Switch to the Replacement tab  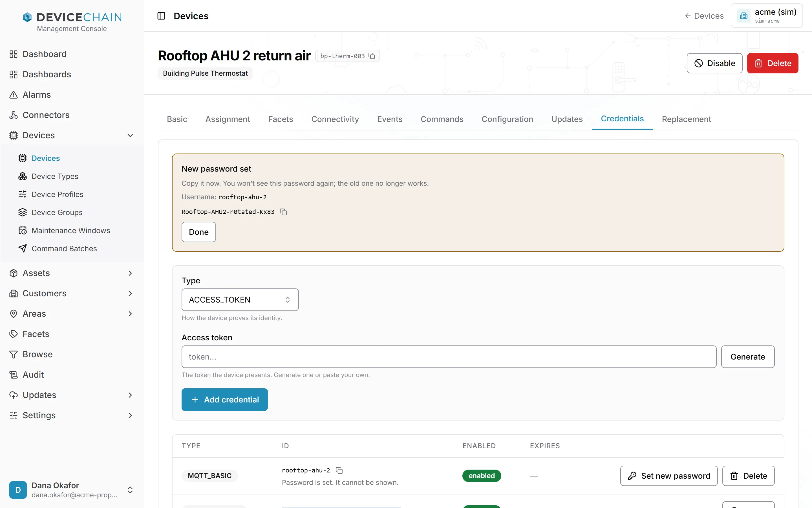tap(686, 119)
